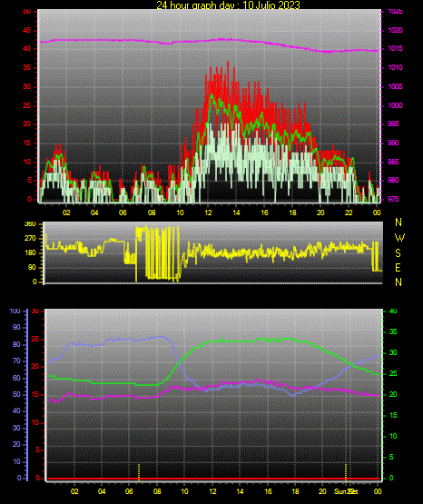423x504 pixels.
Task: Select the 18 hour mark under wind graph
Action: (x=292, y=212)
